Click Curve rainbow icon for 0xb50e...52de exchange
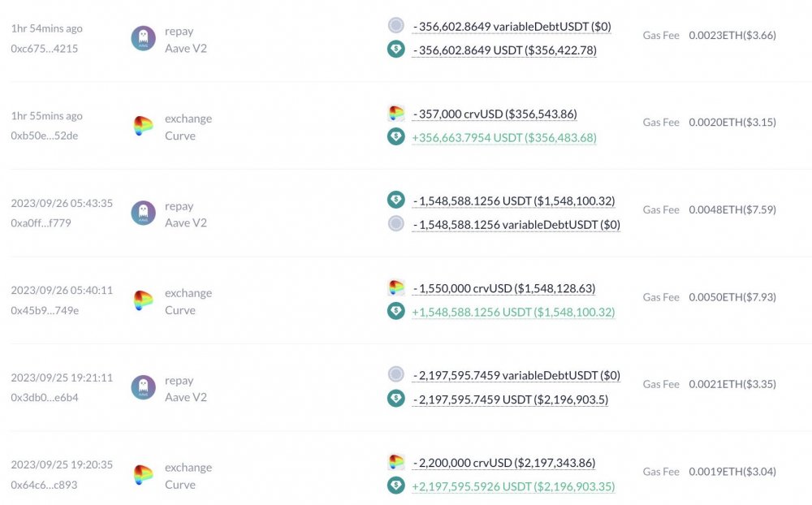The width and height of the screenshot is (812, 505). tap(144, 126)
